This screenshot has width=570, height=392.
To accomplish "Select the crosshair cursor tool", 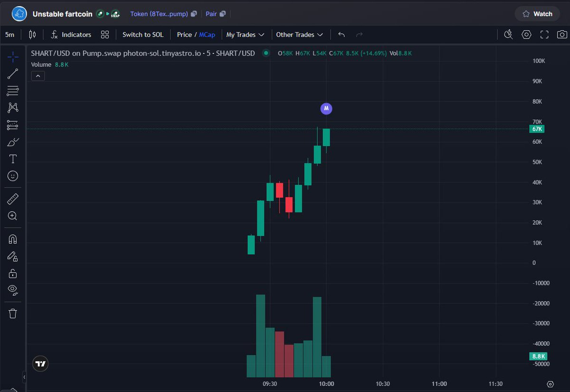I will [13, 57].
